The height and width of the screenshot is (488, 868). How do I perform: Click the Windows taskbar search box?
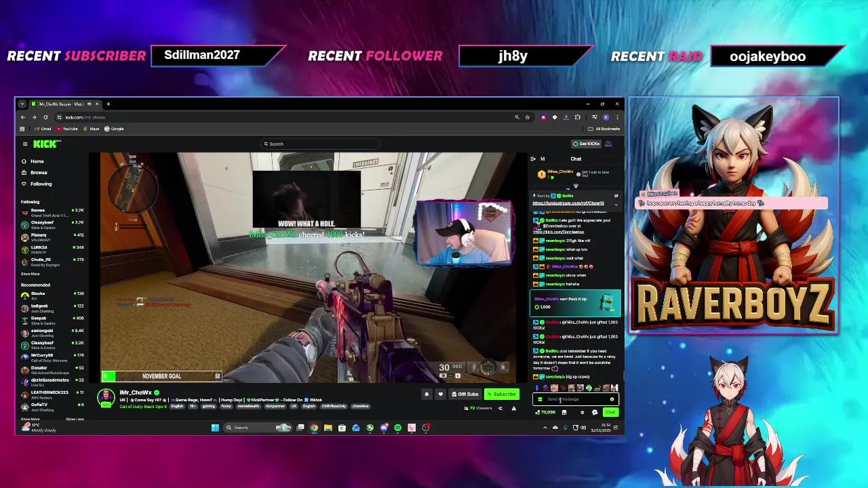point(258,428)
